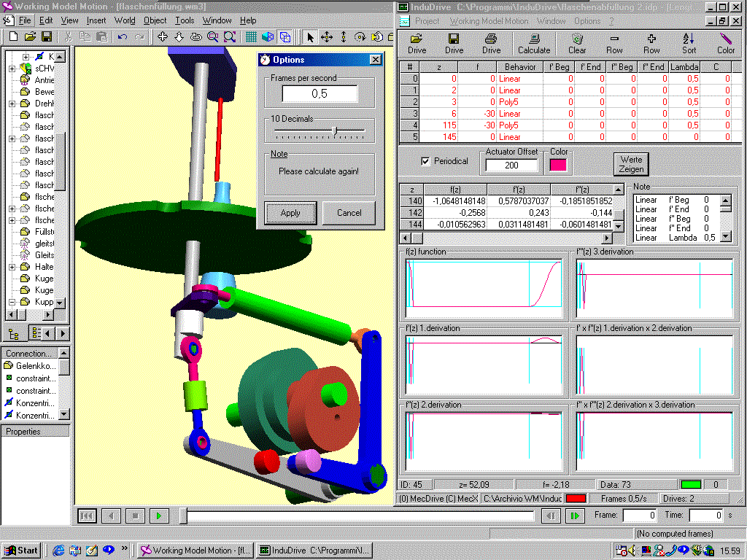Click the simulation timeline slider handle
This screenshot has height=560, width=747.
tap(183, 516)
